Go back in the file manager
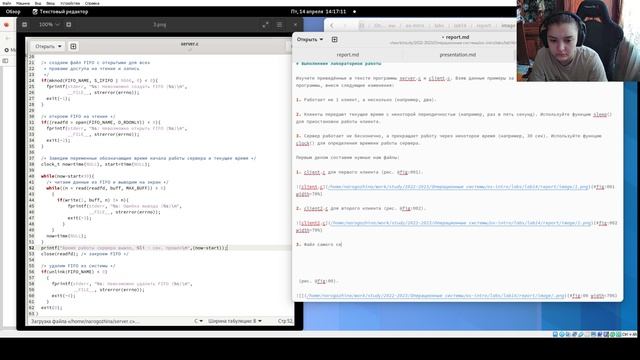Viewport: 640px width, 360px height. point(332,25)
